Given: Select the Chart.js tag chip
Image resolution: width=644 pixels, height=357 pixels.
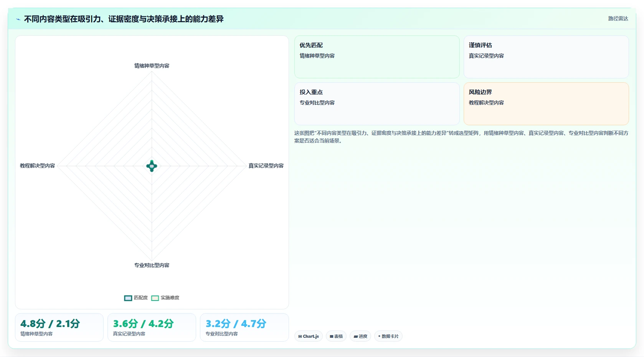Looking at the screenshot, I should [x=309, y=336].
